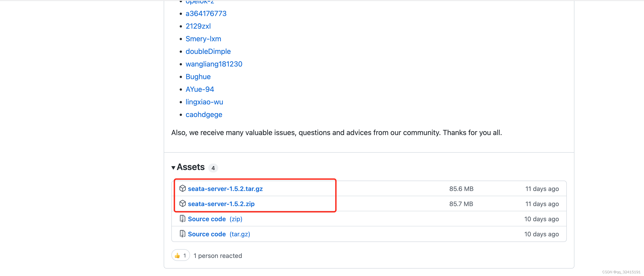Visit AYue-94 profile

[200, 89]
